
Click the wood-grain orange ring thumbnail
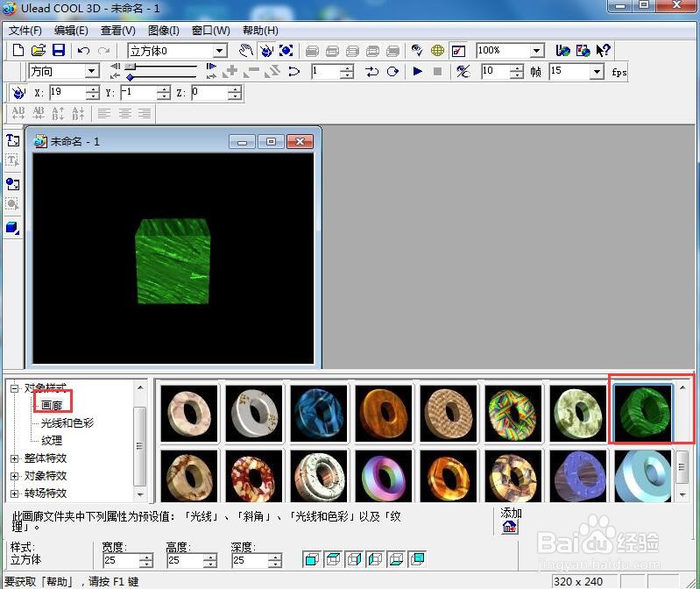point(383,414)
